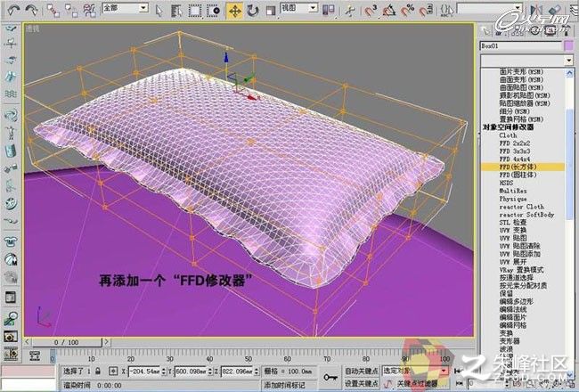This screenshot has width=579, height=392.
Task: Choose reactor SoftBody from the modifier list
Action: click(x=526, y=215)
